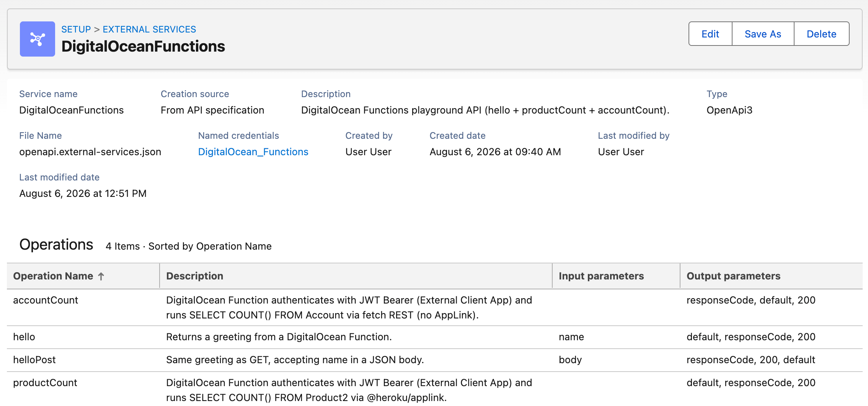868x406 pixels.
Task: Click the 'name' input parameter cell
Action: click(x=571, y=337)
